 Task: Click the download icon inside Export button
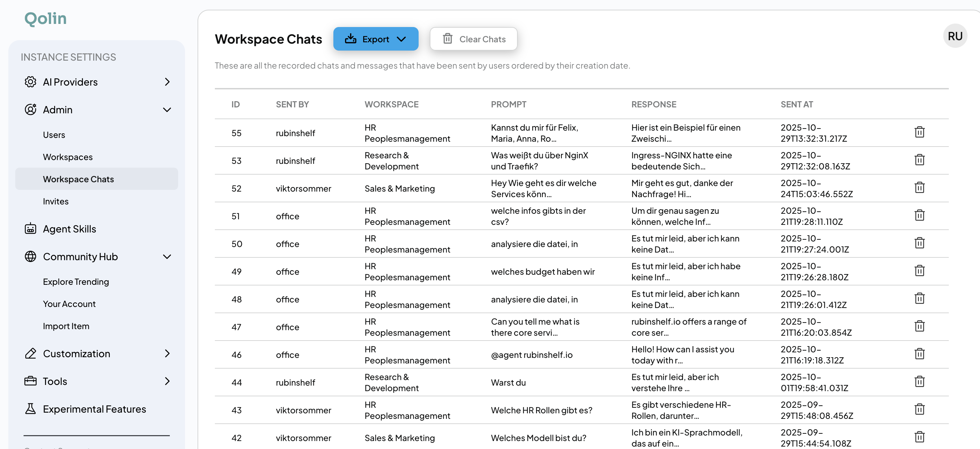coord(351,38)
